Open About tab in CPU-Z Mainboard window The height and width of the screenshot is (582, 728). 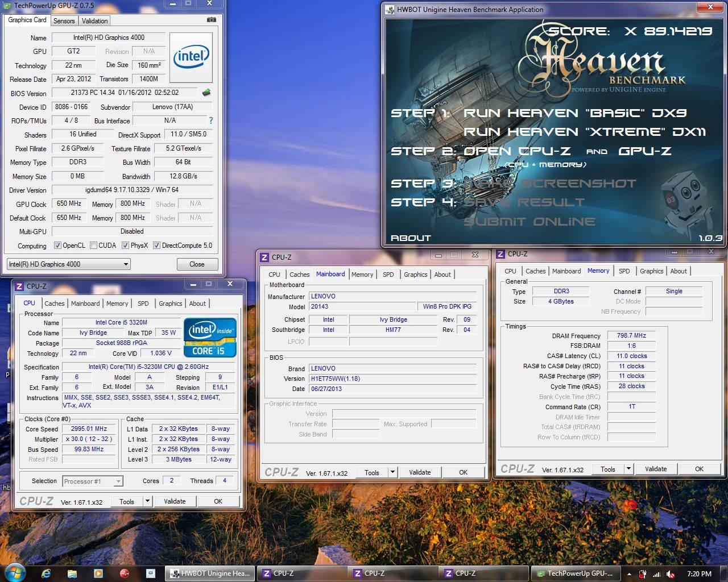coord(442,275)
